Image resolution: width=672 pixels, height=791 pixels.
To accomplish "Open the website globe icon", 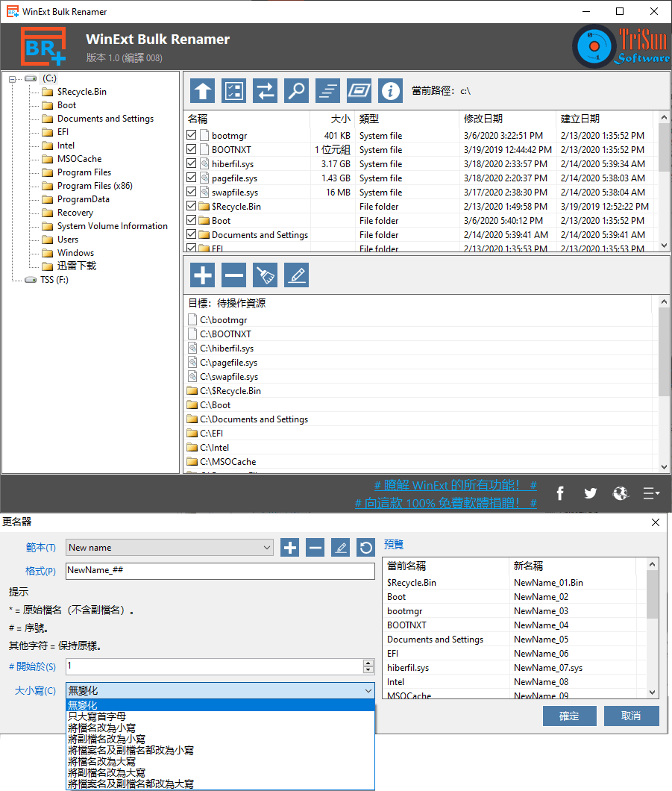I will click(621, 493).
